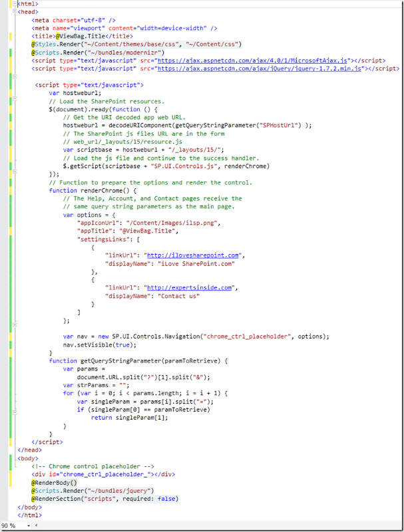Click the "appTitle" property key
Image resolution: width=404 pixels, height=532 pixels.
click(x=95, y=231)
